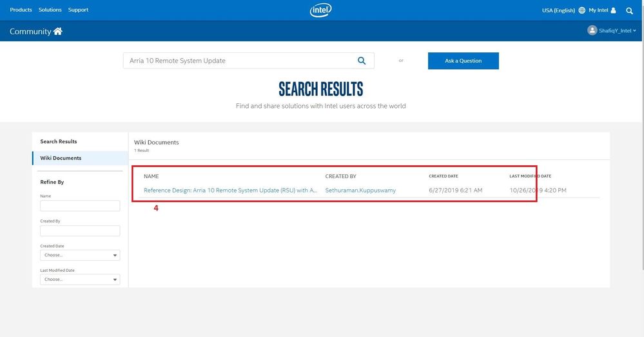Click the My Intel user icon
The image size is (644, 337).
[x=613, y=10]
